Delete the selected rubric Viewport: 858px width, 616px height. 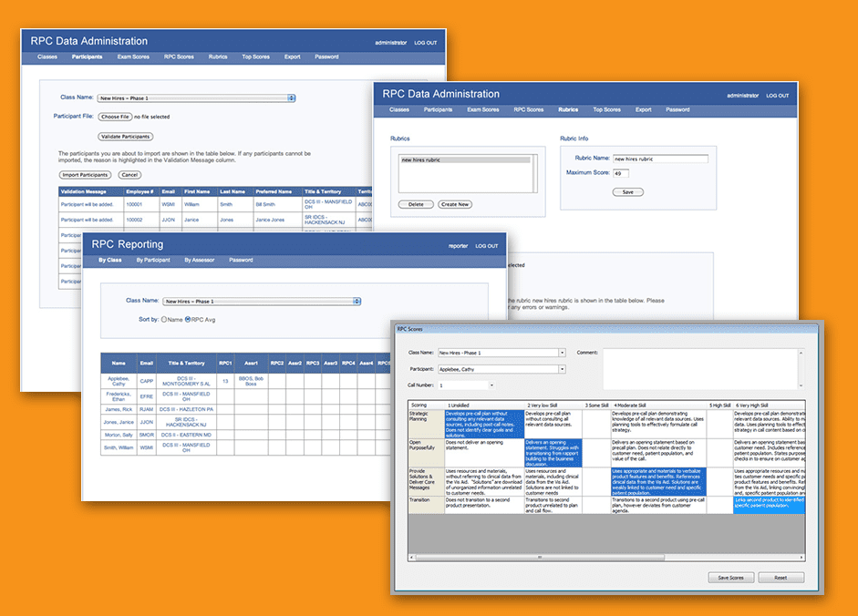416,205
